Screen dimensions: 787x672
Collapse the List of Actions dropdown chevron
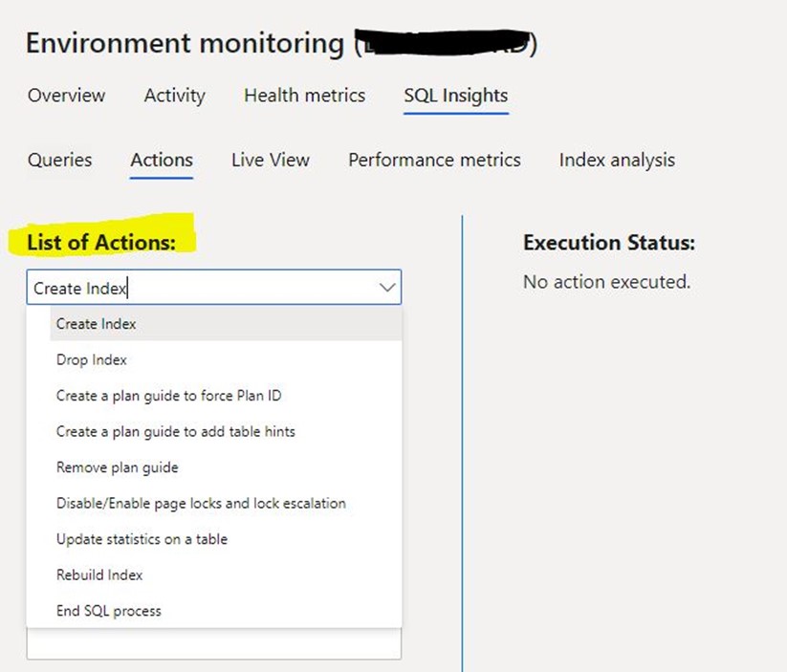(386, 288)
